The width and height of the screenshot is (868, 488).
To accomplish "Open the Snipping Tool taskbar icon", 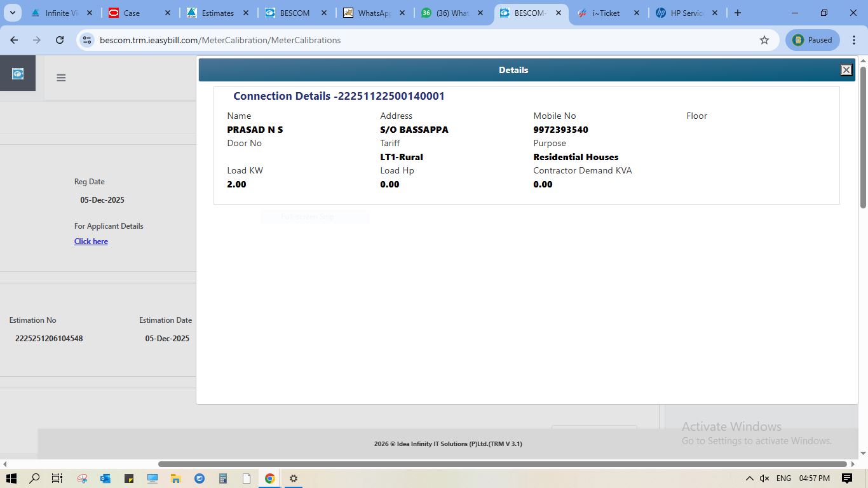I will tap(82, 478).
